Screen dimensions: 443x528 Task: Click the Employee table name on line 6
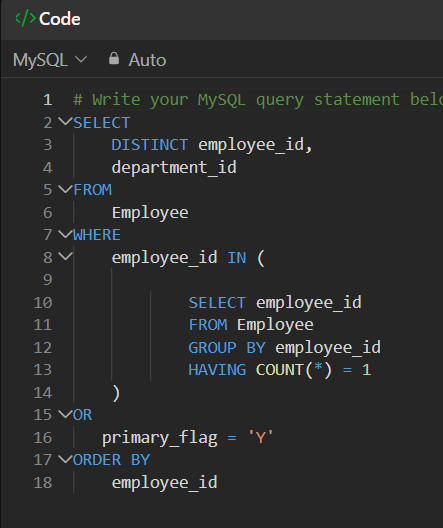pyautogui.click(x=150, y=213)
